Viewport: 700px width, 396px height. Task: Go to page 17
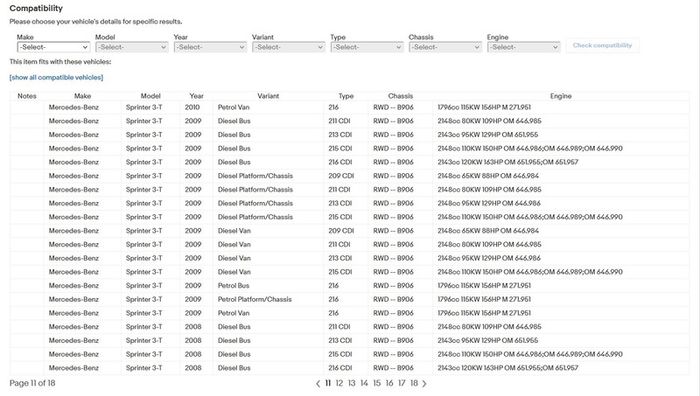pyautogui.click(x=402, y=383)
